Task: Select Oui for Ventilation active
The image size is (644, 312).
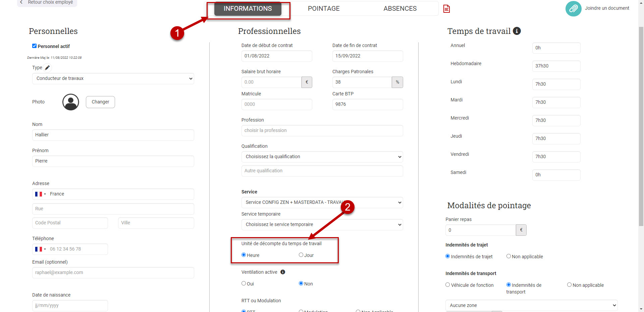Action: 244,283
